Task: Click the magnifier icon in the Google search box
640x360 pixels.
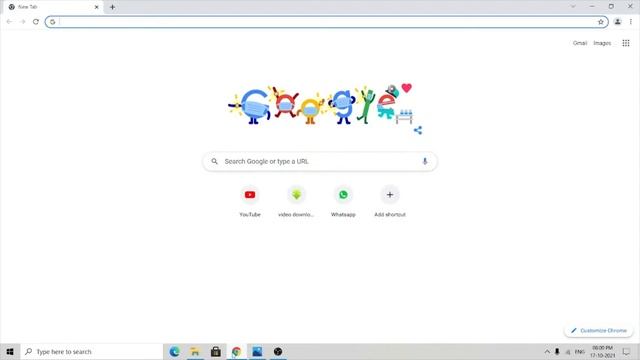Action: click(x=214, y=161)
